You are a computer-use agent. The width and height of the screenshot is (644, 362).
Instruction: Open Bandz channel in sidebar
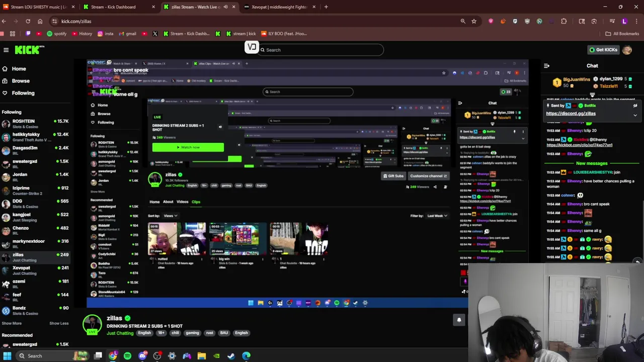[35, 311]
